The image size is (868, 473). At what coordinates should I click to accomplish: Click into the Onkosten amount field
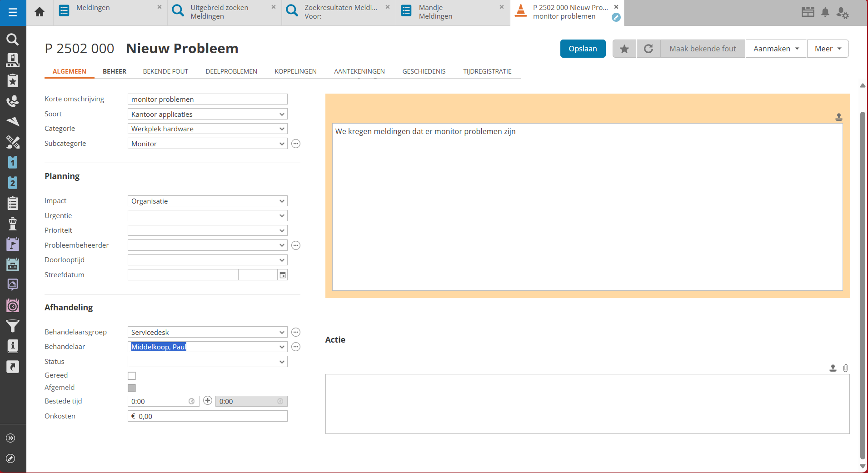[x=211, y=416]
